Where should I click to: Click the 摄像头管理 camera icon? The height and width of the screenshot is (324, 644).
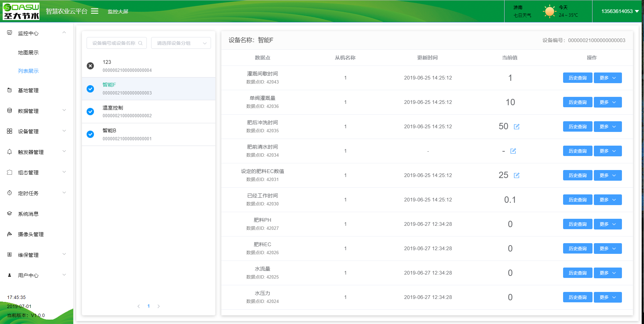coord(10,234)
